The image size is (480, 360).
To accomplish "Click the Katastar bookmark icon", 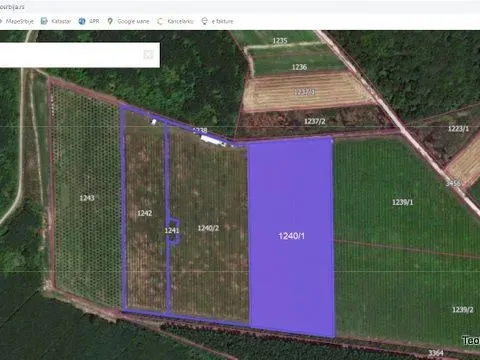I will [44, 21].
